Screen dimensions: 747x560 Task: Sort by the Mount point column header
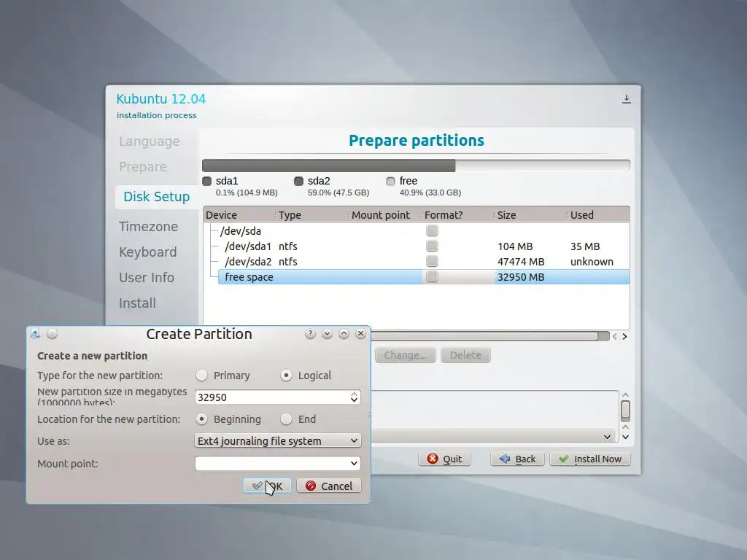385,215
